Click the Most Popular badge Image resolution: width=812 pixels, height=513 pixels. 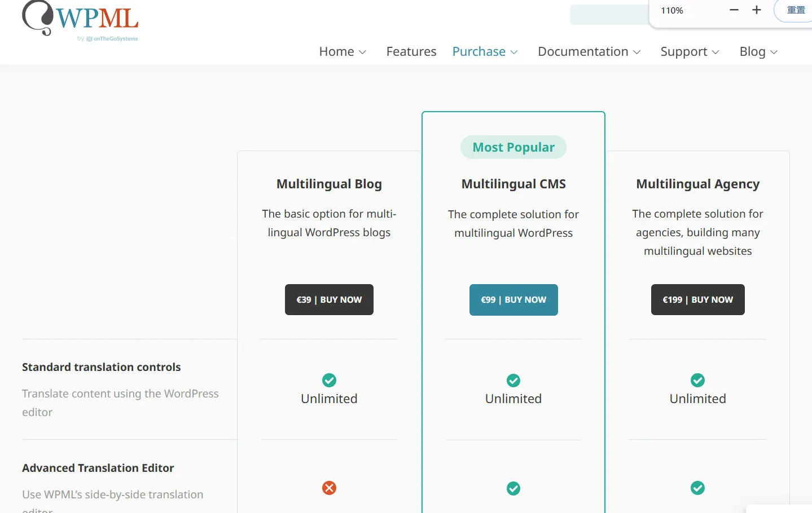[513, 147]
